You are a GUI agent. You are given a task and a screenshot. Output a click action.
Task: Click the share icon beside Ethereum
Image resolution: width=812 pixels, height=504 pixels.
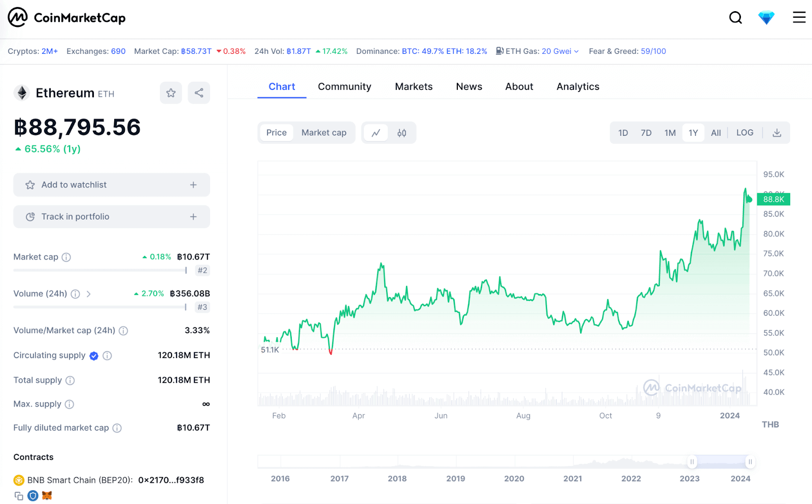[x=199, y=93]
